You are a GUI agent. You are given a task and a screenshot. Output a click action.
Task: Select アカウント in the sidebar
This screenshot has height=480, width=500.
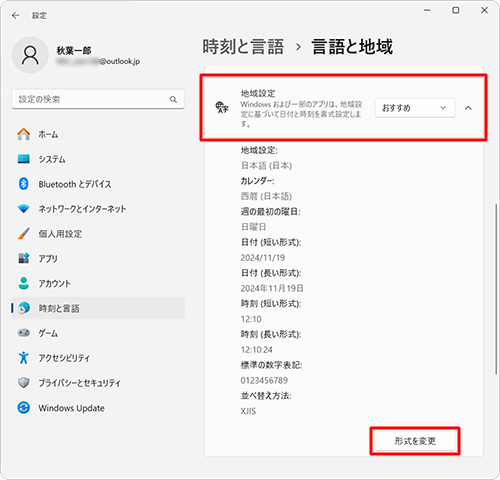click(x=98, y=283)
